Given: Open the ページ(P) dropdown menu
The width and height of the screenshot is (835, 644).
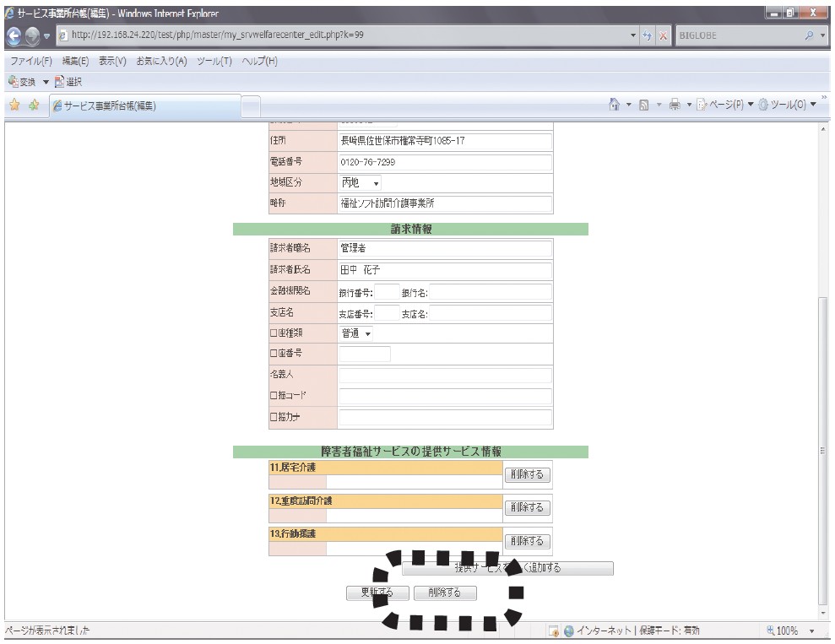Looking at the screenshot, I should click(x=726, y=105).
